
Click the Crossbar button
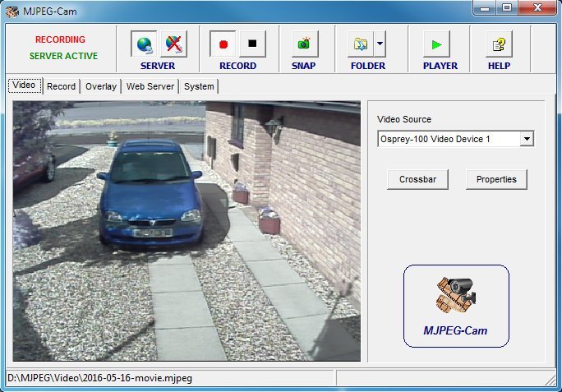(x=417, y=179)
